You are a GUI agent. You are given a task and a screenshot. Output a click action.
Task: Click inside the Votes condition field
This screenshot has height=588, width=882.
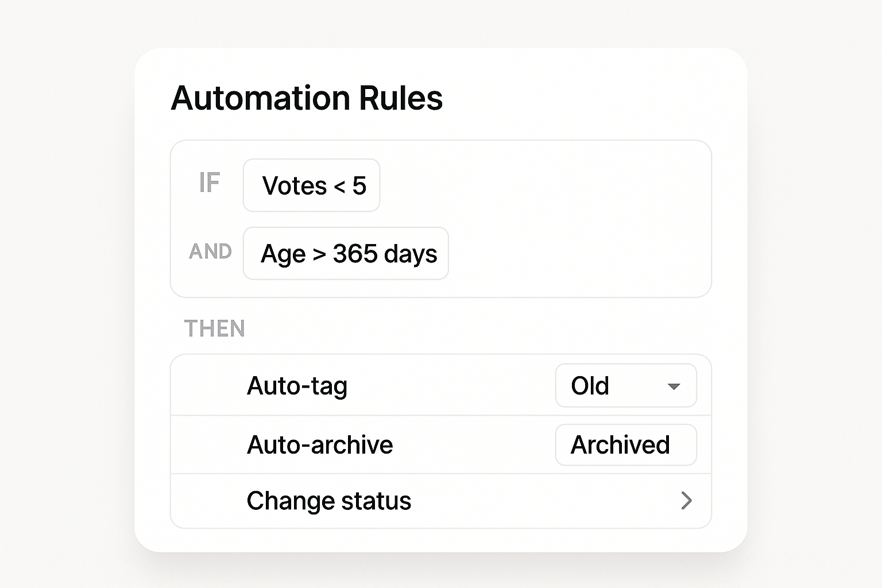click(311, 185)
